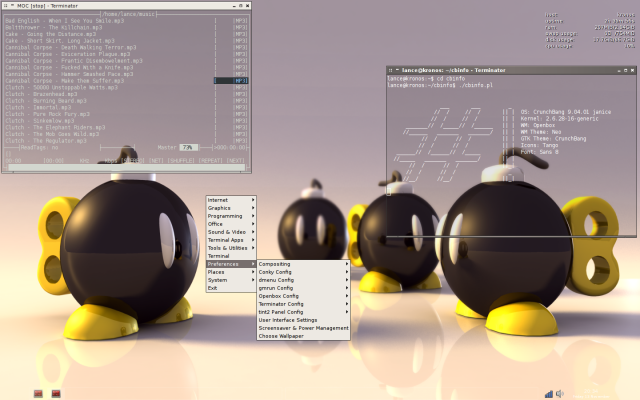Image resolution: width=640 pixels, height=400 pixels.
Task: Click the OS: CrunchBang 9.04.01 line
Action: pos(566,111)
